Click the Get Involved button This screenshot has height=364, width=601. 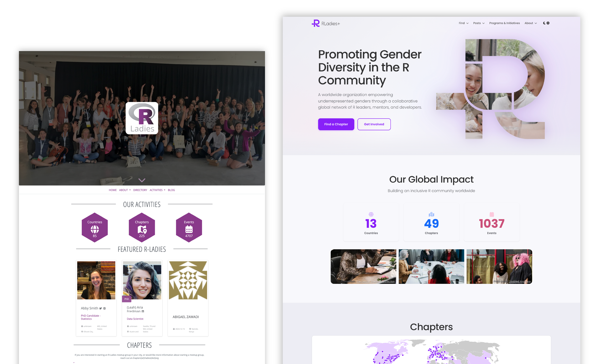coord(374,124)
